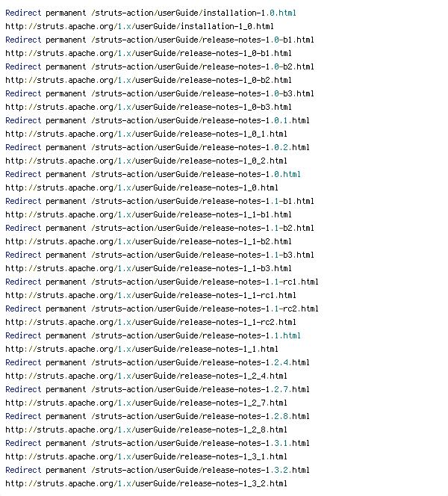
Task: Click the URL ending release-notes-1_0-b2.html
Action: 149,80
